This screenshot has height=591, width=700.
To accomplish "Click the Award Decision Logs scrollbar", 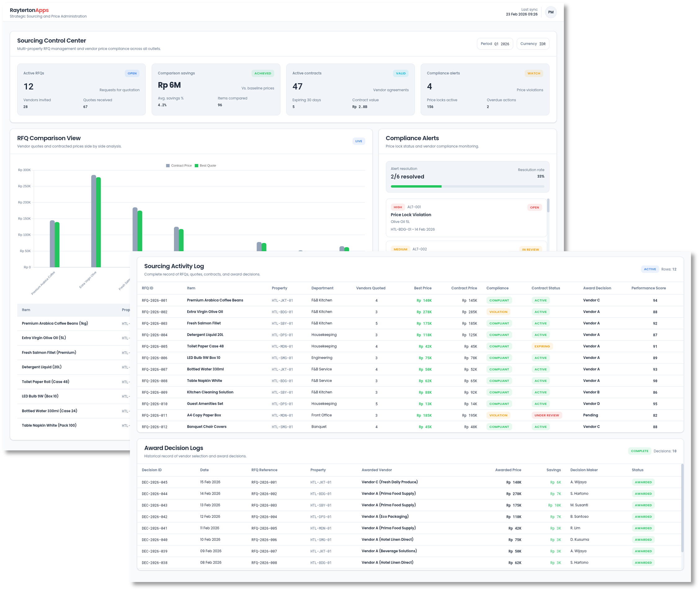I will 682,508.
